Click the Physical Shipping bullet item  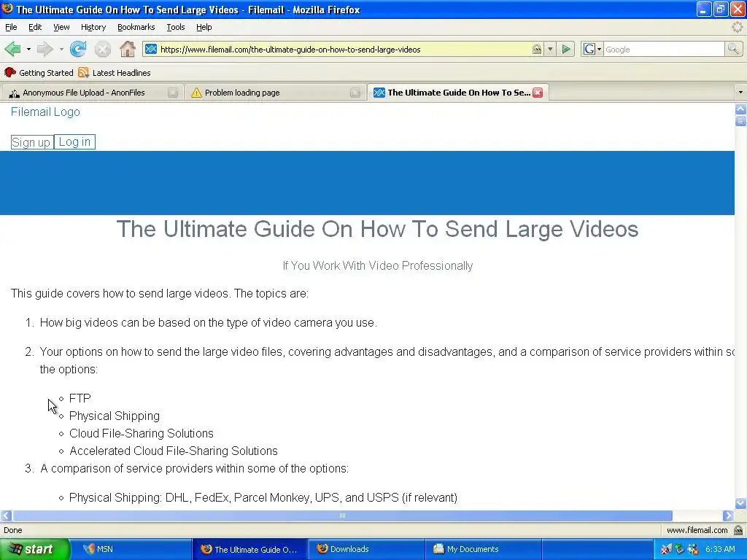115,416
